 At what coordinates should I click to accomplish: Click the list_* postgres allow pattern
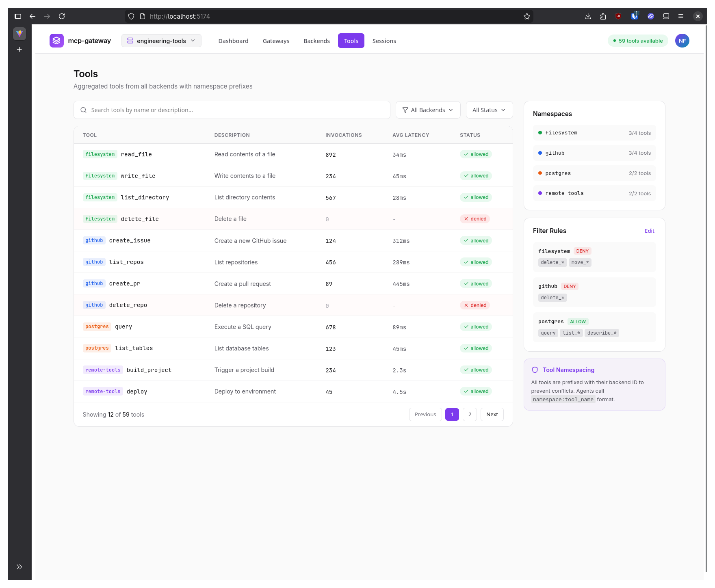(x=571, y=333)
